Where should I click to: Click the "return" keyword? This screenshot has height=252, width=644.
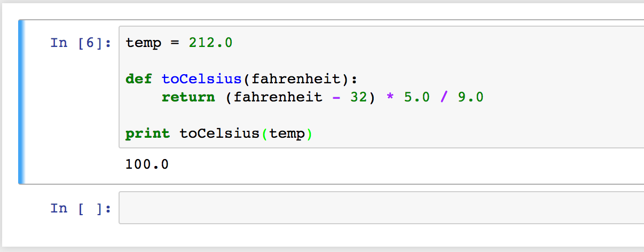(x=188, y=97)
